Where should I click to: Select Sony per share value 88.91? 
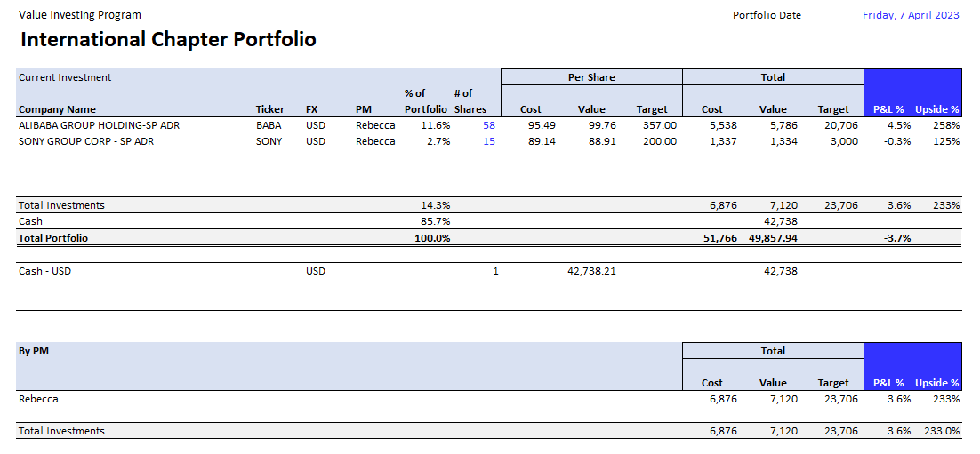tap(603, 141)
